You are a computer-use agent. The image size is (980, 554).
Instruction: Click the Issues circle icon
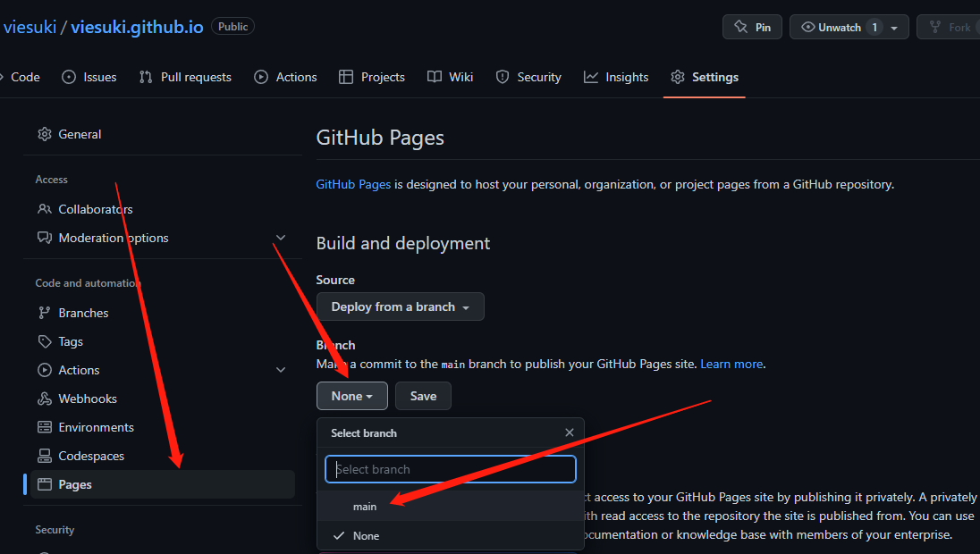pyautogui.click(x=69, y=77)
